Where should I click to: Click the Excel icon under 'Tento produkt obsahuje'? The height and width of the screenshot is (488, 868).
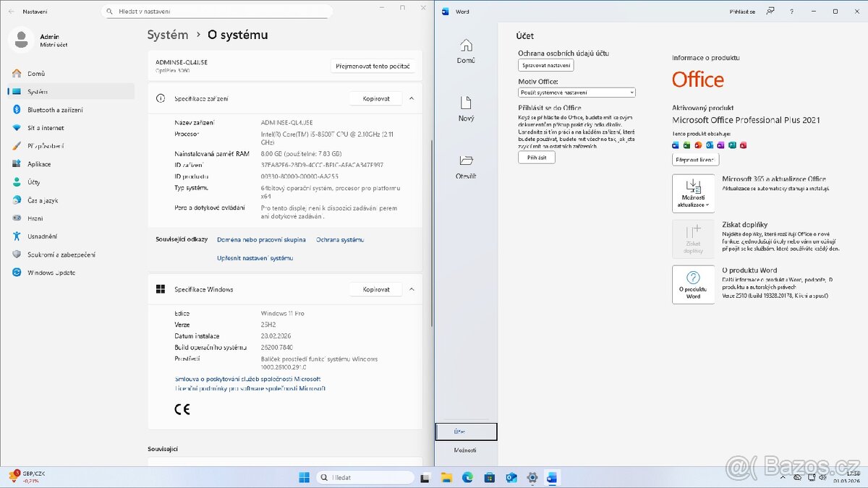click(x=686, y=145)
